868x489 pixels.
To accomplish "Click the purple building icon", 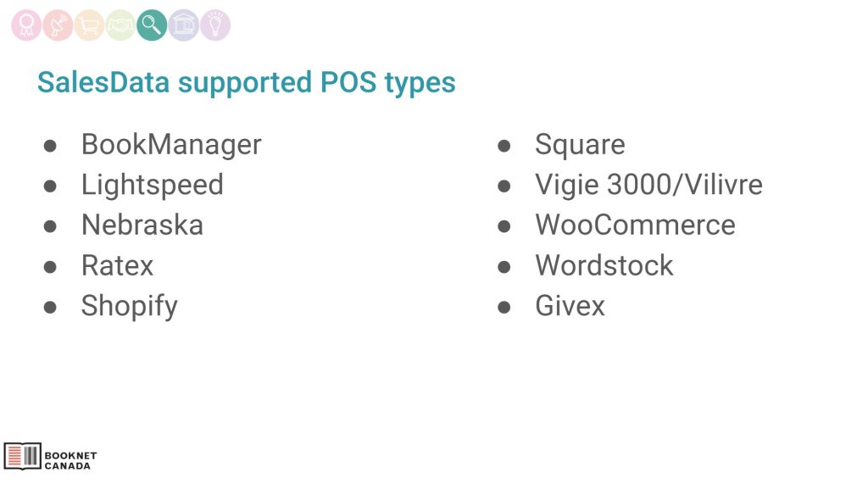I will (x=183, y=25).
